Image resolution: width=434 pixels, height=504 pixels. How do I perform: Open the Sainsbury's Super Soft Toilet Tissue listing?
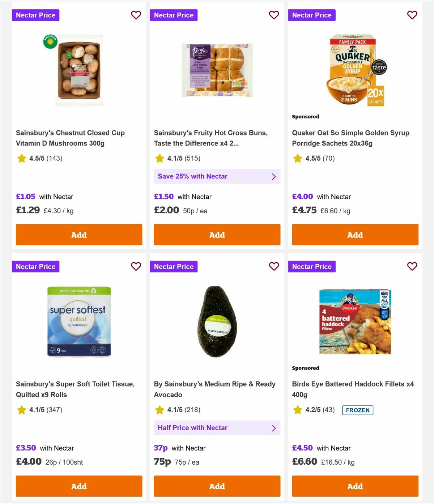[x=76, y=389]
